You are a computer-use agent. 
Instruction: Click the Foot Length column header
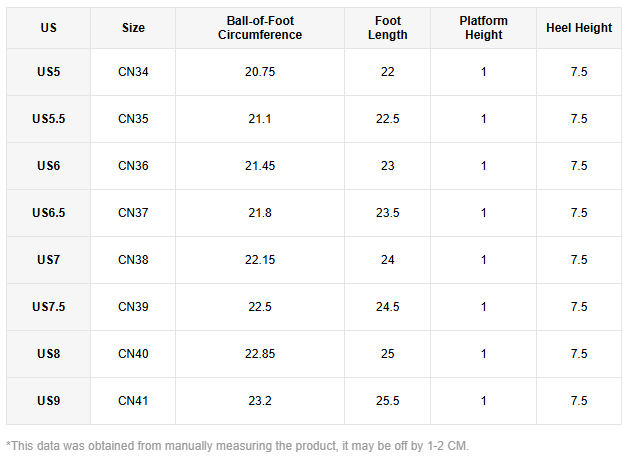coord(387,28)
